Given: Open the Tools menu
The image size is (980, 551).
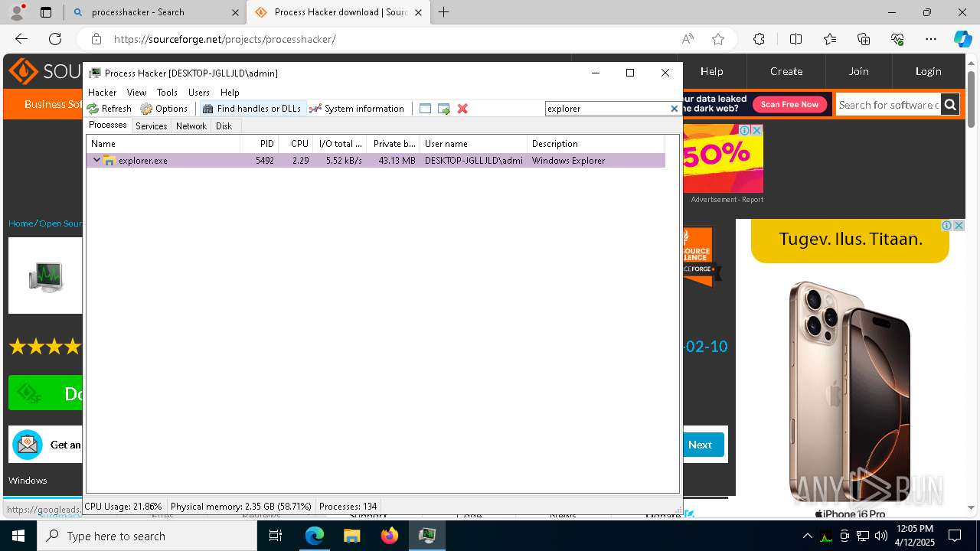Looking at the screenshot, I should [167, 92].
